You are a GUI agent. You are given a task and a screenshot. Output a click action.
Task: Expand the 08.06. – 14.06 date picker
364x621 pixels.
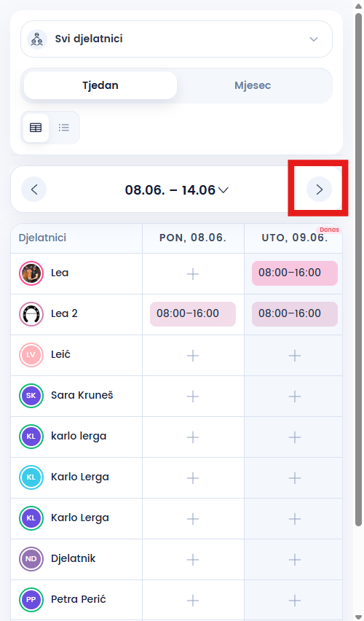coord(176,190)
